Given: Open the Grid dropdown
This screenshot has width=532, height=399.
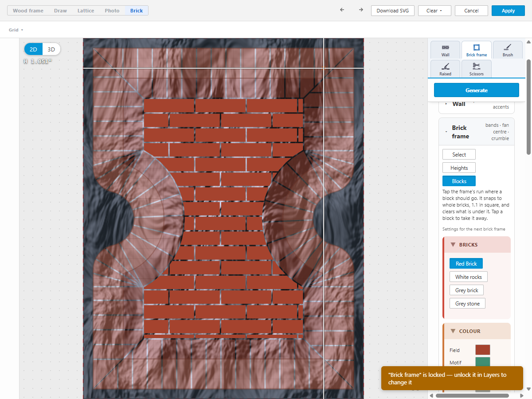Looking at the screenshot, I should 16,30.
